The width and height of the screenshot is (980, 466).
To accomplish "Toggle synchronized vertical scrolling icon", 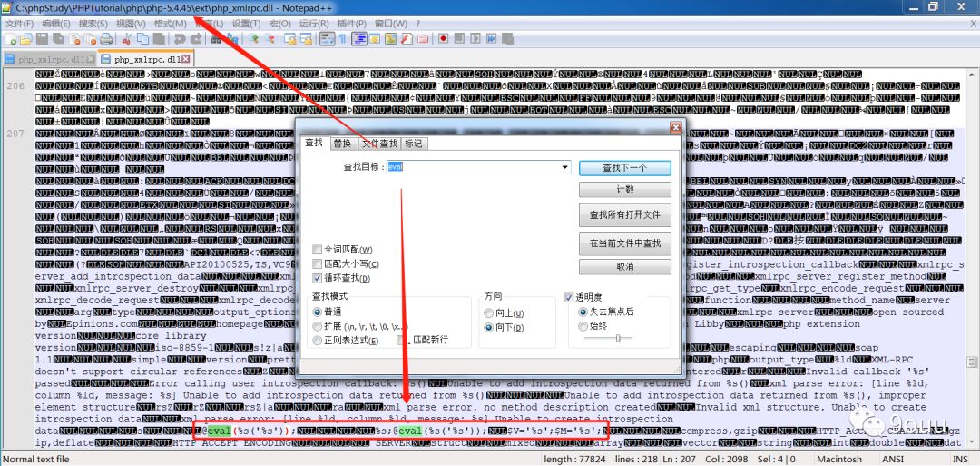I will [289, 39].
